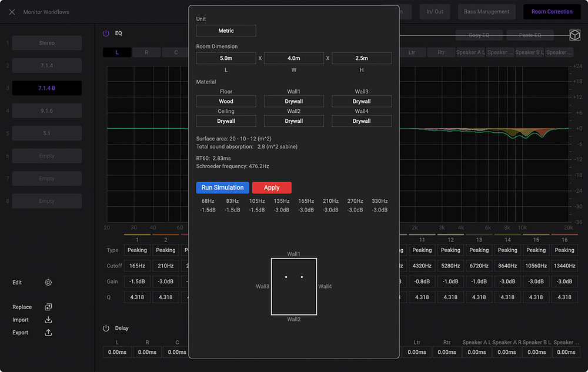Click the Export upload icon
This screenshot has width=588, height=372.
pyautogui.click(x=48, y=333)
